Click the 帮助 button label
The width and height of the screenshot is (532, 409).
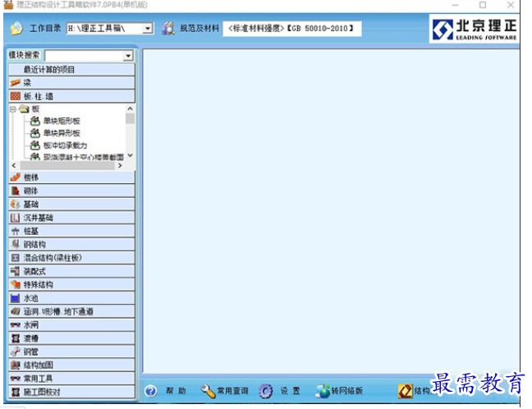click(x=176, y=391)
